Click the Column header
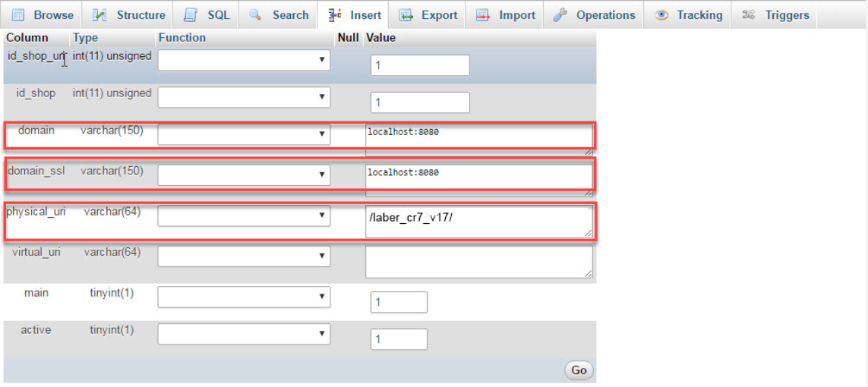This screenshot has height=387, width=868. pyautogui.click(x=27, y=38)
